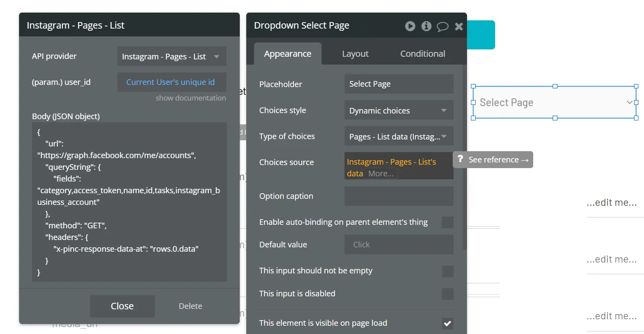
Task: Click the question mark reference icon
Action: coord(460,159)
